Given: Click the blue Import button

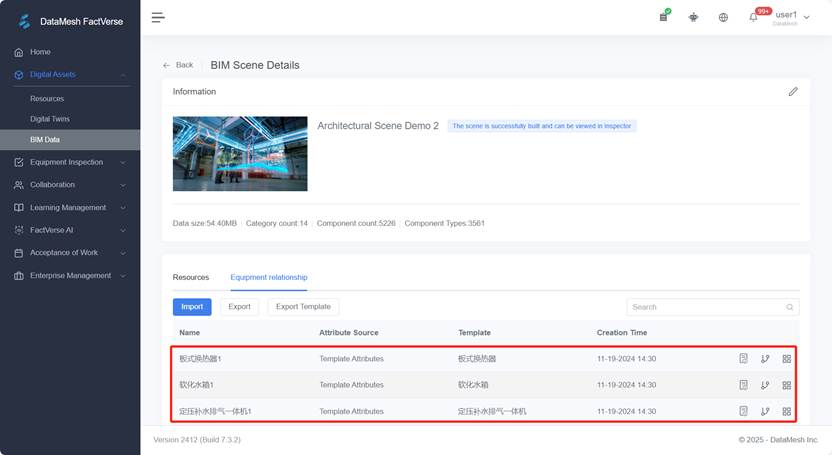Looking at the screenshot, I should point(192,307).
